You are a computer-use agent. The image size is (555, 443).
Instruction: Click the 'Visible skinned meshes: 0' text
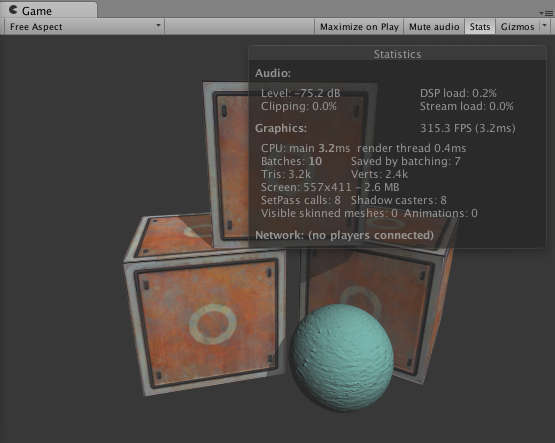(329, 213)
